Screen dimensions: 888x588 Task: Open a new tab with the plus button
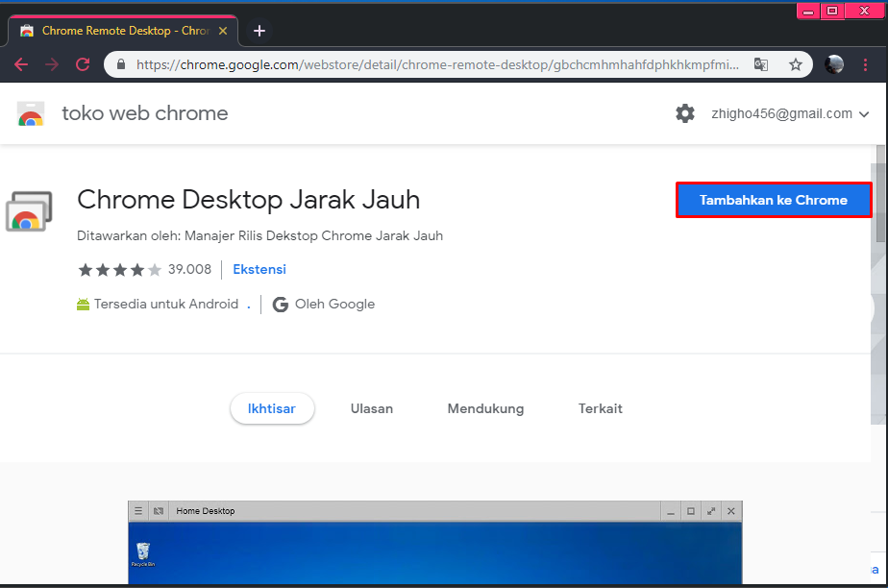[x=259, y=31]
